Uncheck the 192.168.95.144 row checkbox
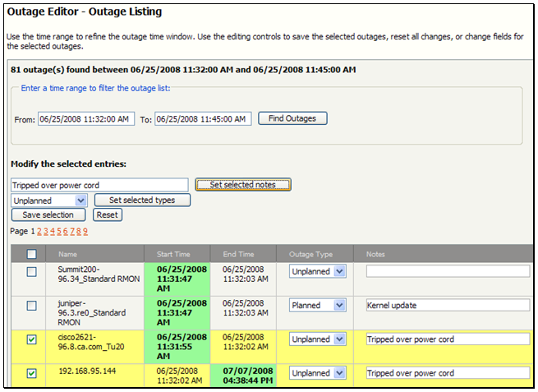538x392 pixels. click(31, 373)
